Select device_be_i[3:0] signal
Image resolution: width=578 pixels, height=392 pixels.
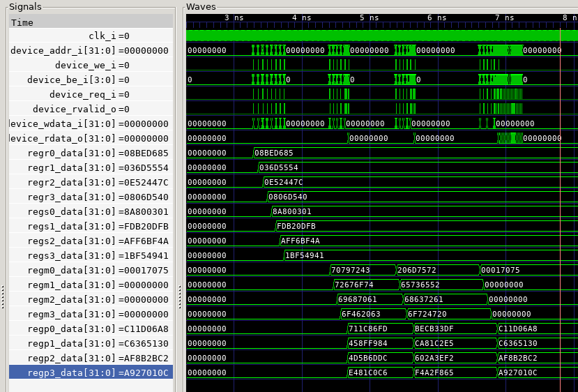[91, 80]
